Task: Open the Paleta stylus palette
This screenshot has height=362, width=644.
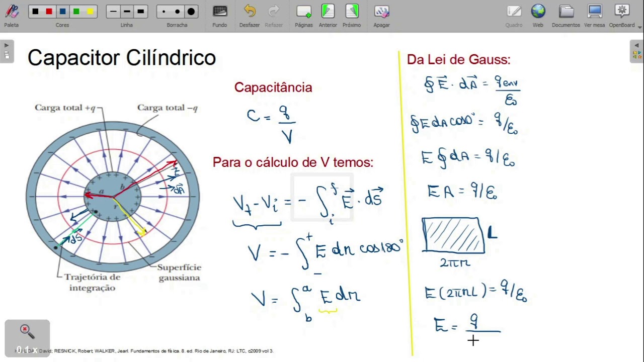Action: pos(12,15)
